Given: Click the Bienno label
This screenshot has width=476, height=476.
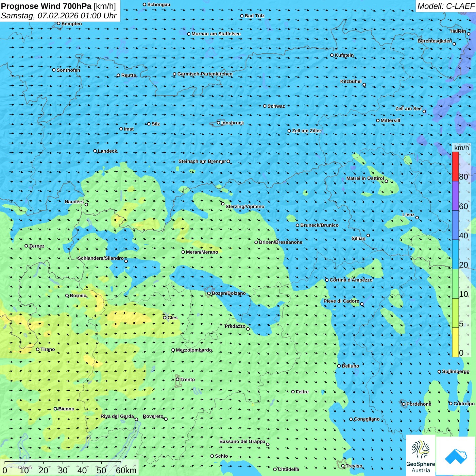Looking at the screenshot, I should 66,409.
